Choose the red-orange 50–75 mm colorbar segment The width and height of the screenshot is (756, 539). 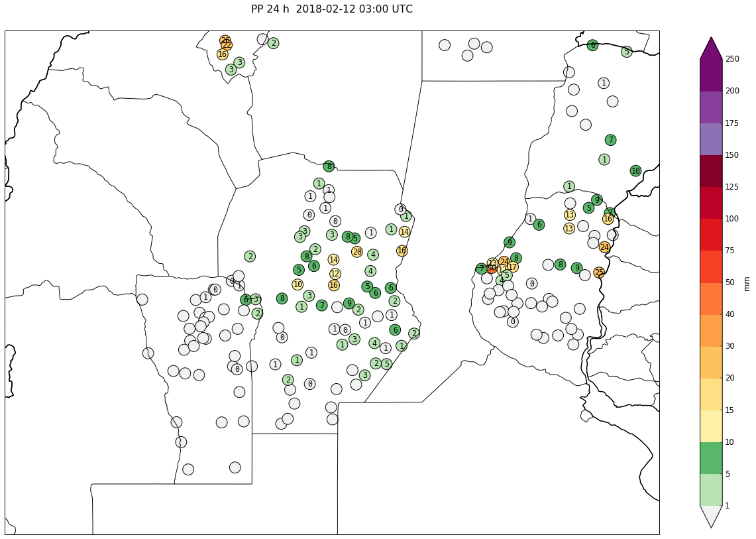(x=711, y=267)
